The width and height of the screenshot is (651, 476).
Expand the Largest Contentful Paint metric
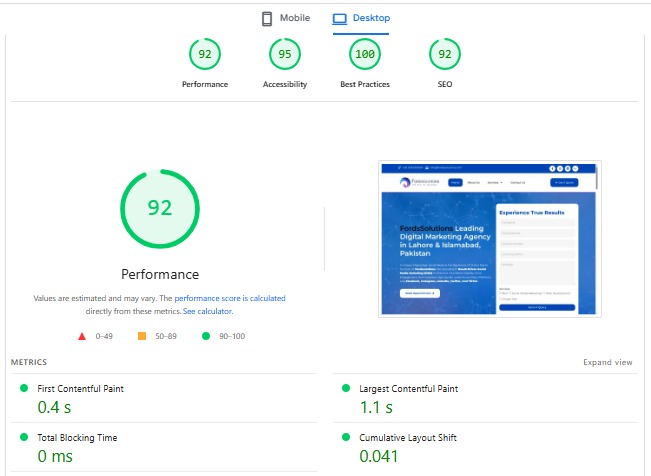pyautogui.click(x=408, y=388)
